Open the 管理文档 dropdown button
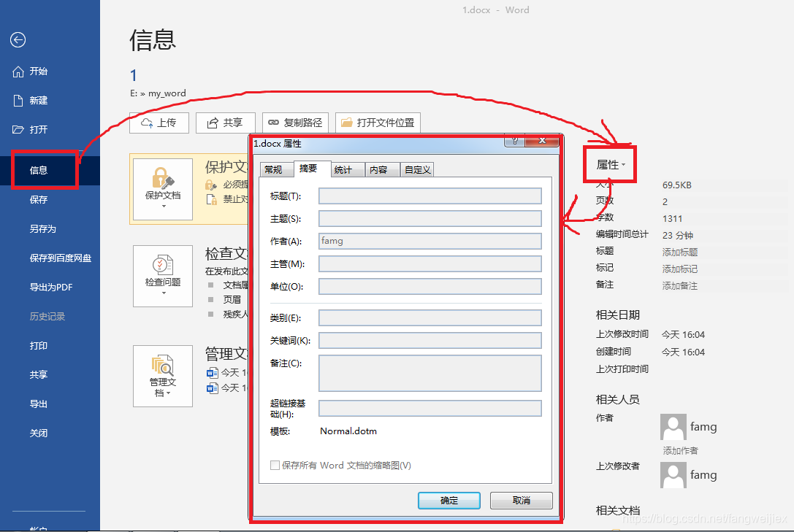 (x=163, y=377)
